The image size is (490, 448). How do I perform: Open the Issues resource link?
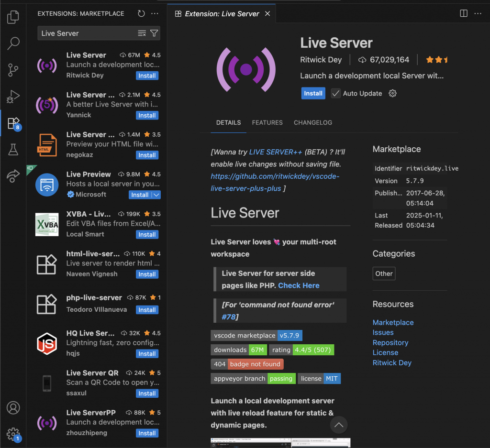click(383, 332)
